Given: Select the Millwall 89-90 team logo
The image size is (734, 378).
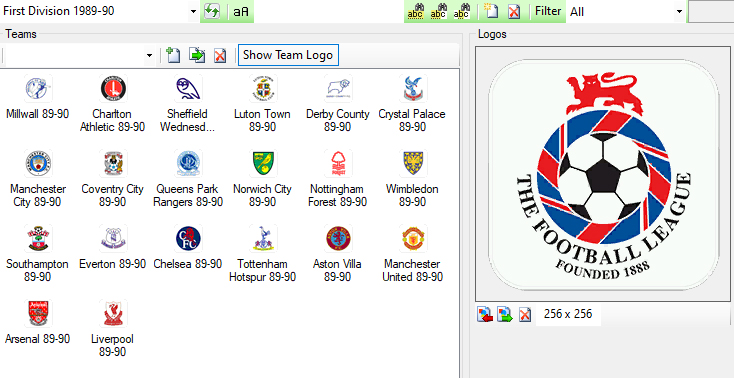Looking at the screenshot, I should pos(38,89).
